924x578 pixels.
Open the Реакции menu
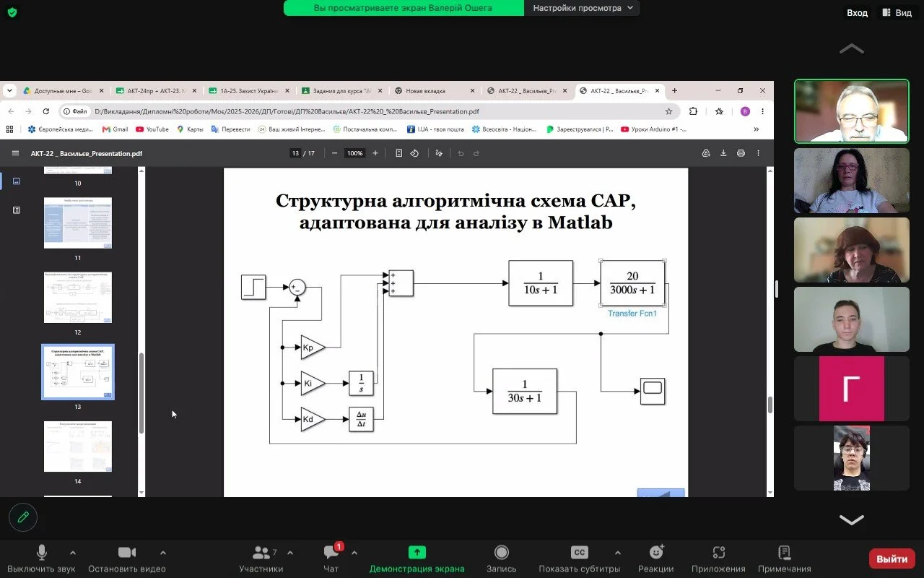(656, 559)
